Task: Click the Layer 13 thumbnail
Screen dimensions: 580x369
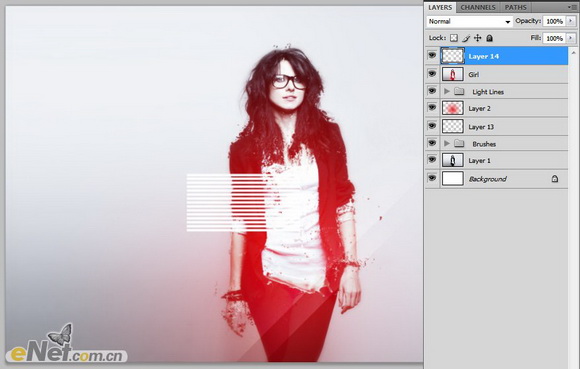Action: pyautogui.click(x=453, y=127)
